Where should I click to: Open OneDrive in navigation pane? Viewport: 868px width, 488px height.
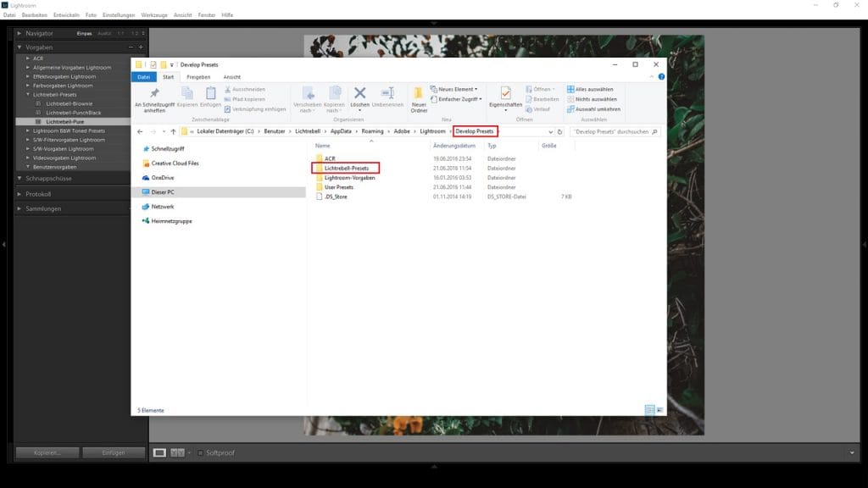point(162,178)
